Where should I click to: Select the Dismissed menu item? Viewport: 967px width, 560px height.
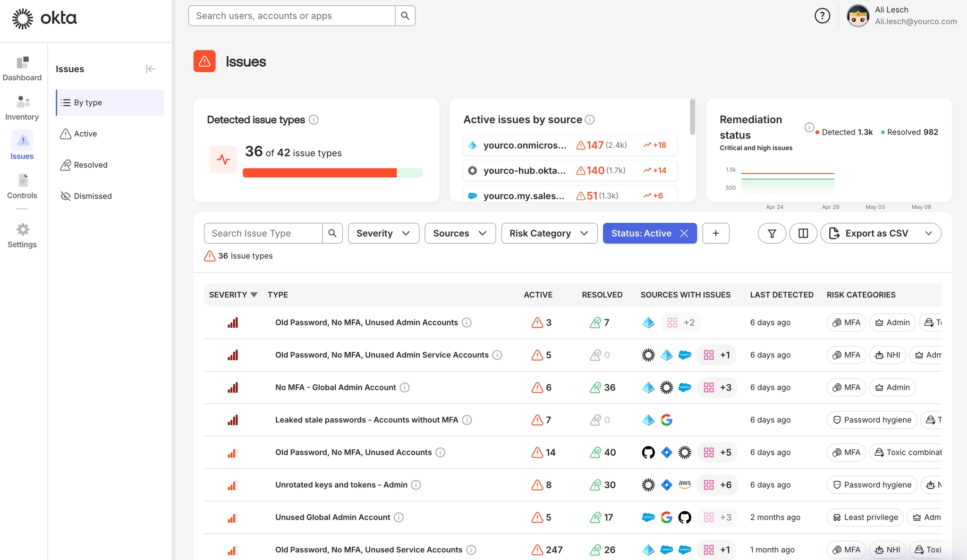tap(93, 196)
